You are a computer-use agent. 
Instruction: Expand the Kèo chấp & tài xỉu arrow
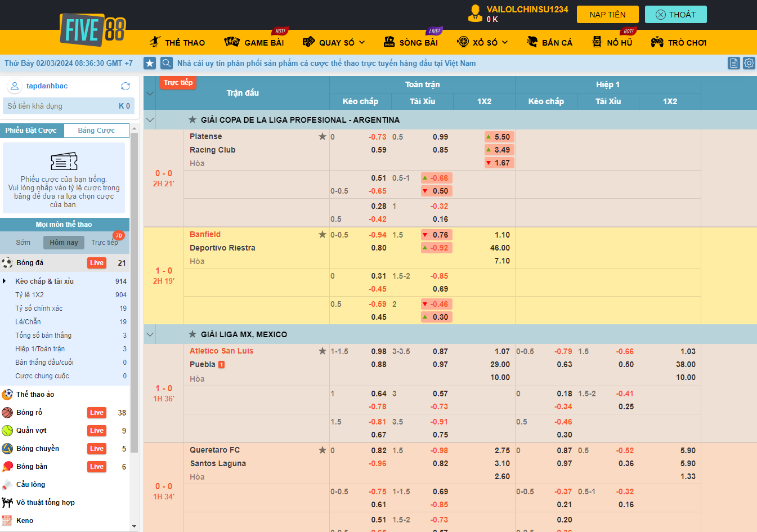coord(5,281)
